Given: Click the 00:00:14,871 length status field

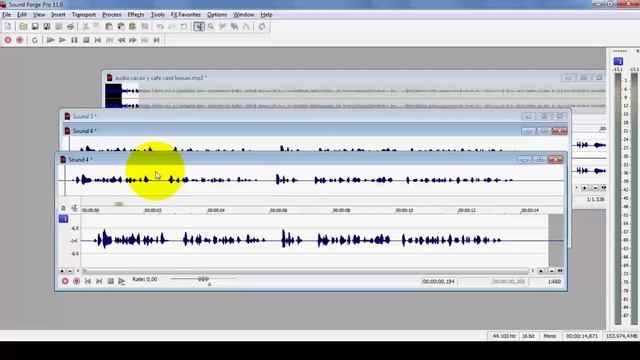Looking at the screenshot, I should coord(582,336).
